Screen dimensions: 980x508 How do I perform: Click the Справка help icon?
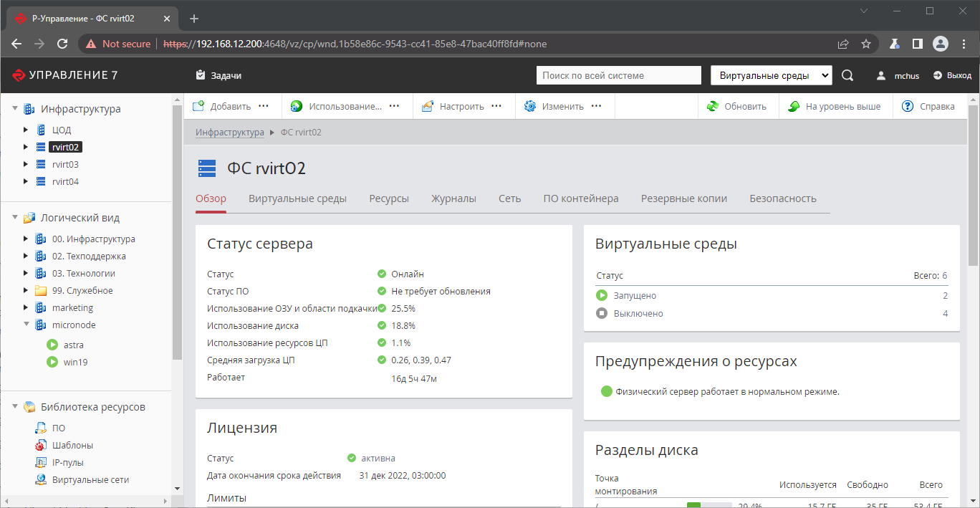pos(908,106)
